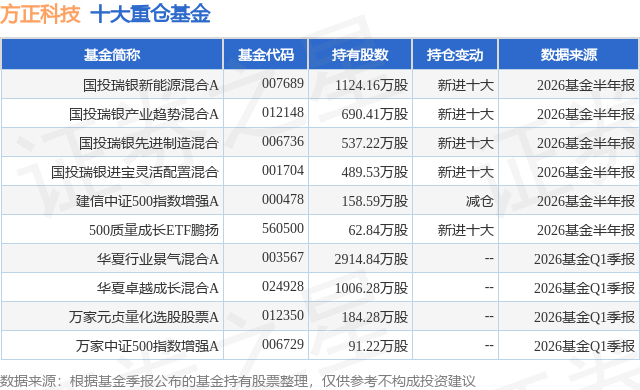Click the 数据来源 column header
The width and height of the screenshot is (640, 390).
click(569, 55)
